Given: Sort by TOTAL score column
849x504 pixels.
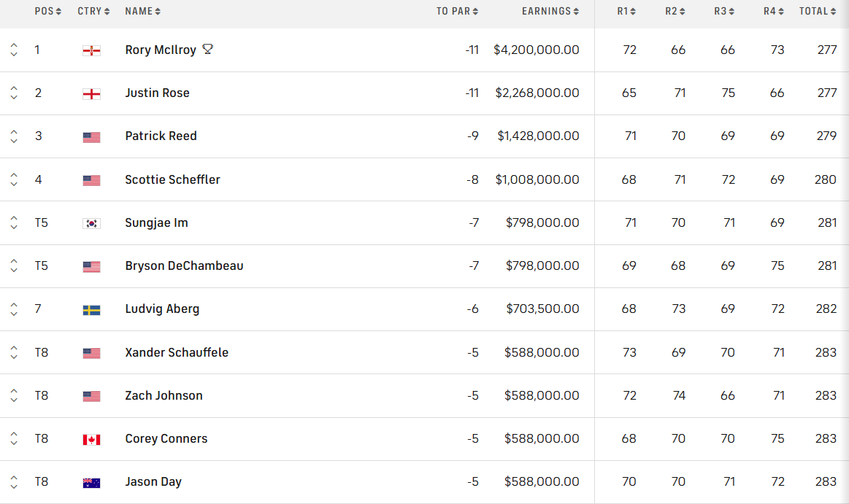Looking at the screenshot, I should [x=817, y=11].
